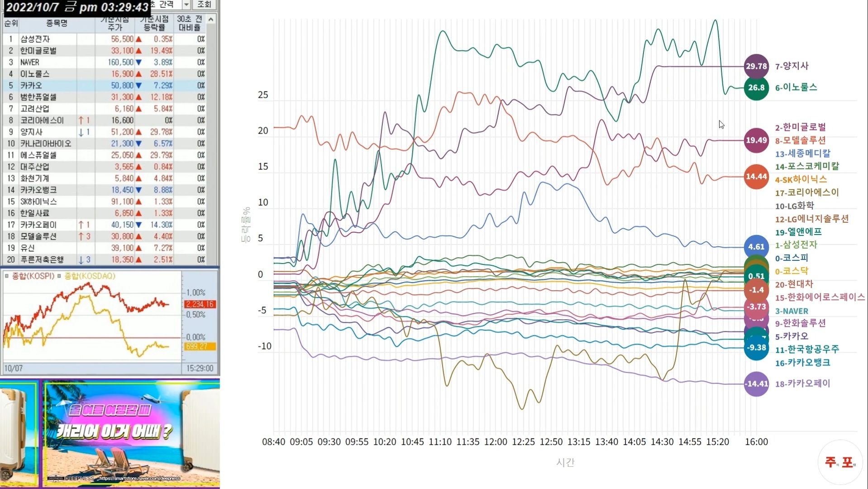This screenshot has height=489, width=868.
Task: Click the blue down triangle beside 160,500
Action: point(138,62)
